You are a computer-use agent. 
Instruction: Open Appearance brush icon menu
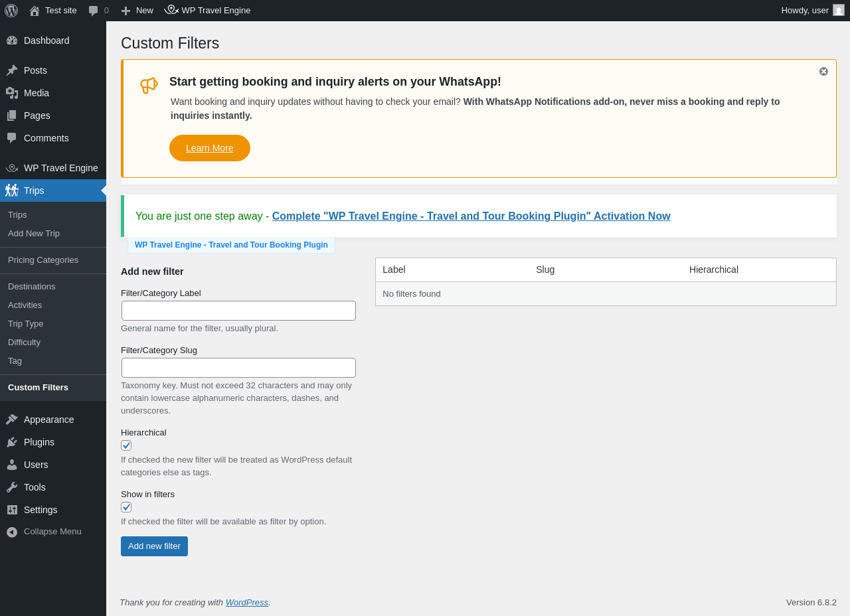click(12, 420)
